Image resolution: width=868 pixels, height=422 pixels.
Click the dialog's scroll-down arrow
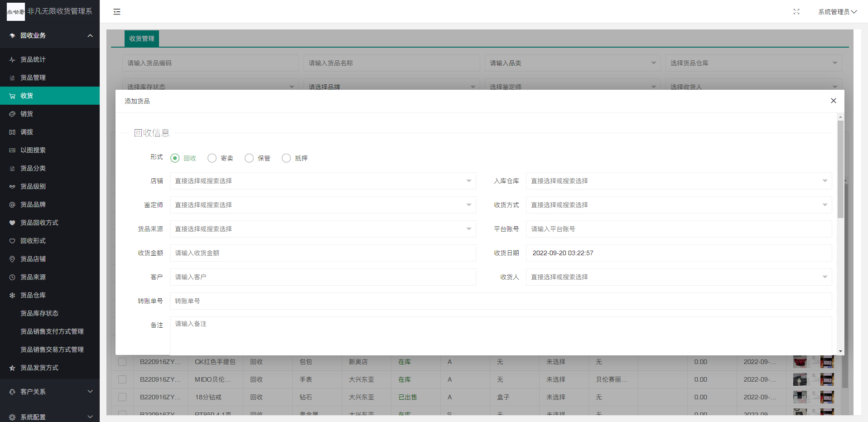(840, 351)
